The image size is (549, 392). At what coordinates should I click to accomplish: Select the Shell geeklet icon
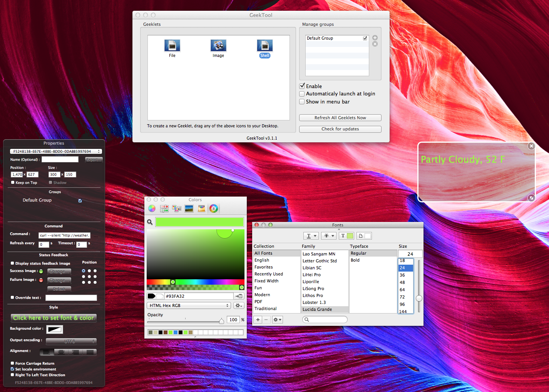point(265,45)
